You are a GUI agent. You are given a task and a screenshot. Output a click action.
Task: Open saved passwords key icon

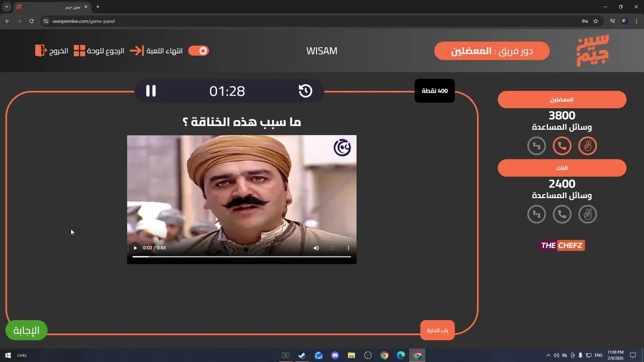(x=585, y=21)
